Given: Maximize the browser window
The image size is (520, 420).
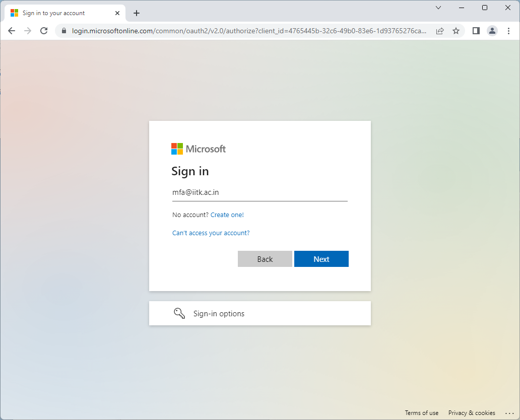Looking at the screenshot, I should pyautogui.click(x=485, y=8).
